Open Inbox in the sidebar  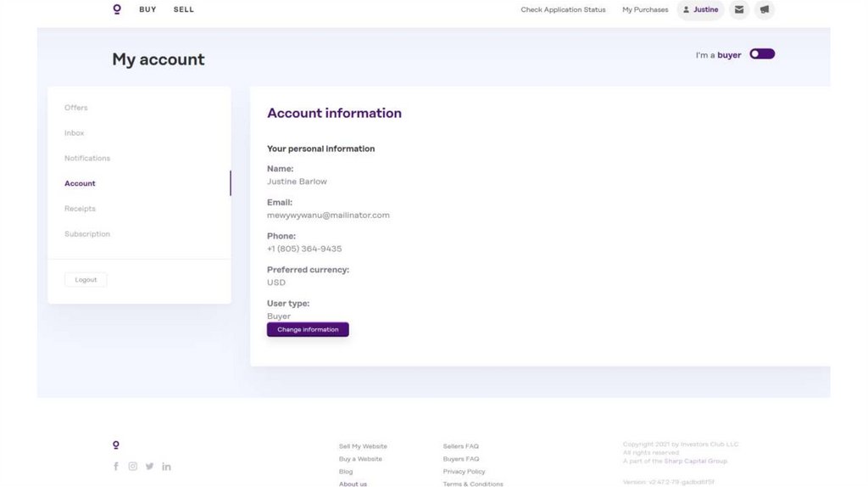(75, 133)
